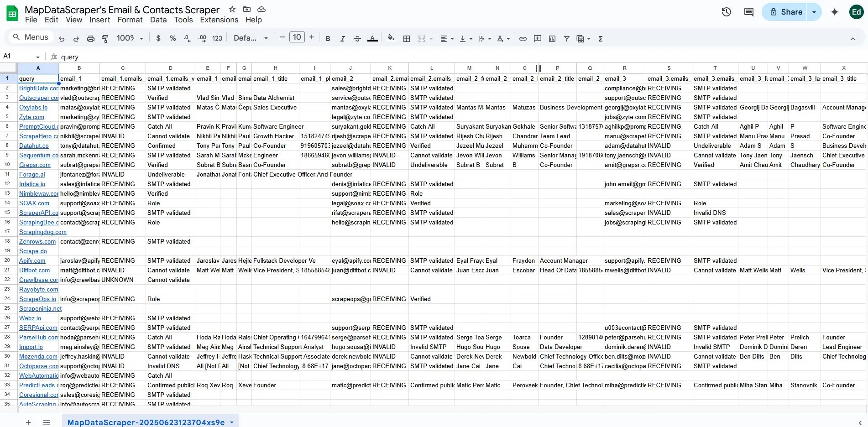
Task: View cloud save status icon
Action: (x=261, y=9)
